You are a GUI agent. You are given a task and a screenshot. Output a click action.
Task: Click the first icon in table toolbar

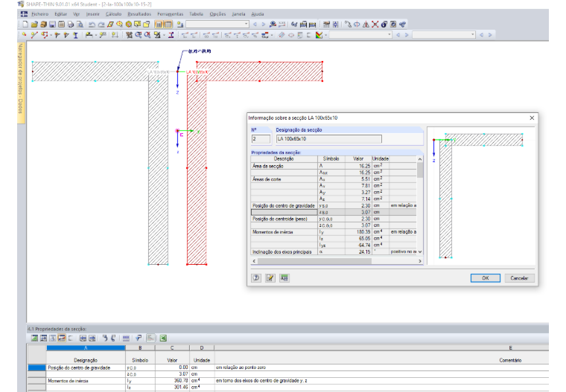click(34, 338)
